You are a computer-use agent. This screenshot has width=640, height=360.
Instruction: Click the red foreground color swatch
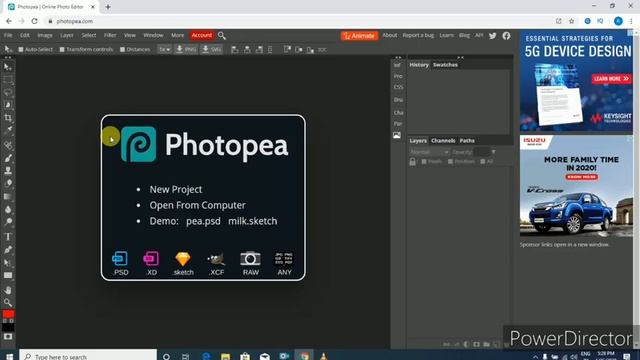(8, 314)
